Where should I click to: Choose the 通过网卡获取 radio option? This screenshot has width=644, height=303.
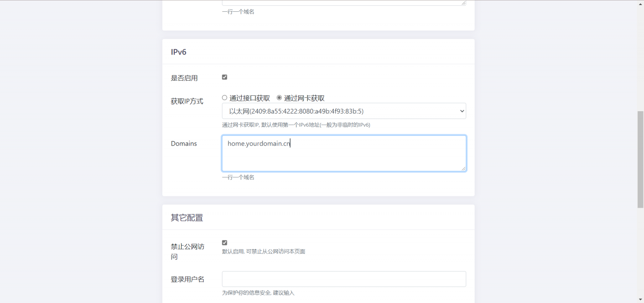[279, 98]
